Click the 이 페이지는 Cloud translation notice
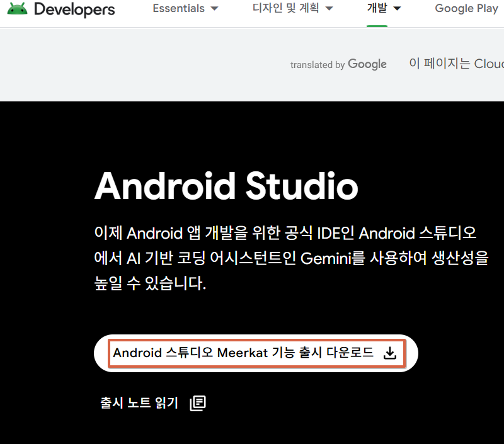 [x=456, y=64]
